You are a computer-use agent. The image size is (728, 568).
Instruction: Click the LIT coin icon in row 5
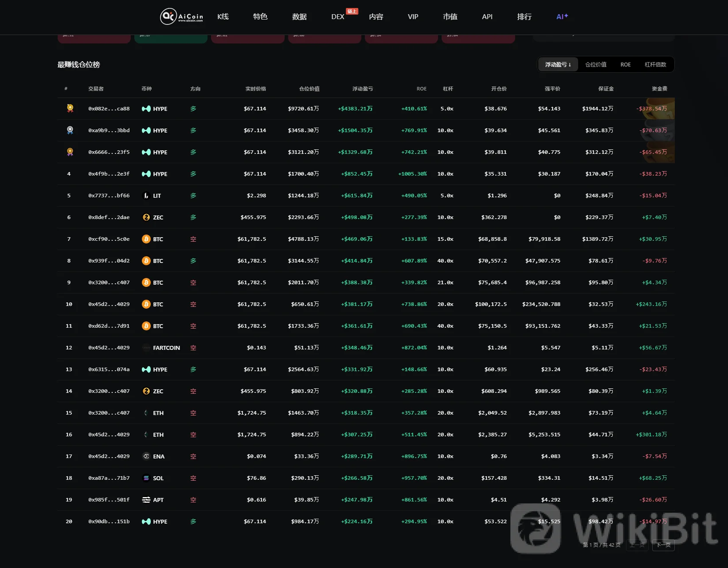(x=146, y=196)
